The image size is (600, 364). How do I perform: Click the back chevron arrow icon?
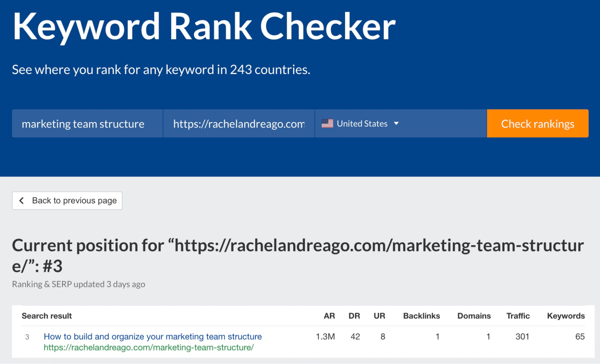tap(22, 200)
